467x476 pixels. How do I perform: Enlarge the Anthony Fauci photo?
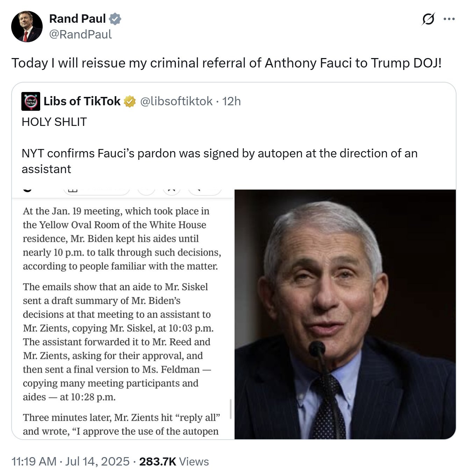(345, 314)
